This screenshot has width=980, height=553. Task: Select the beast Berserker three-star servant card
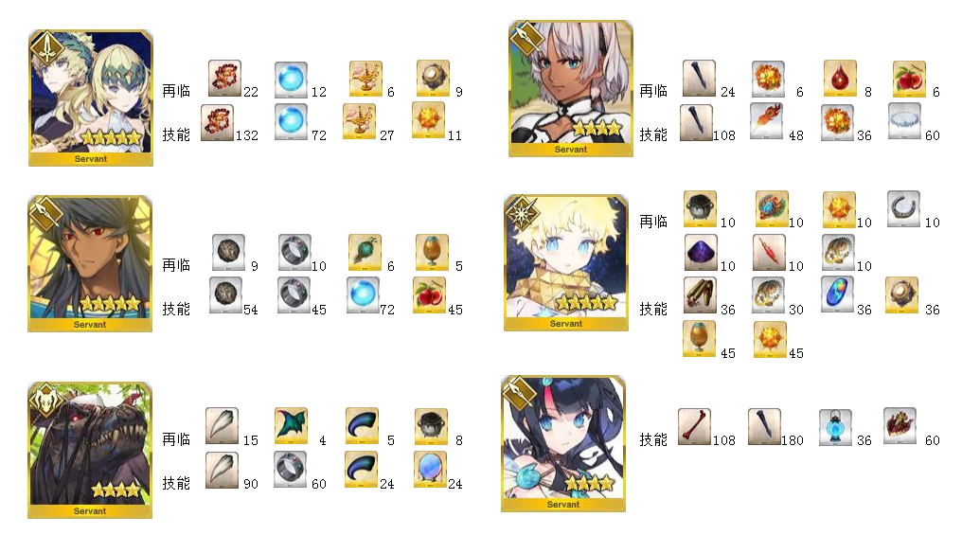coord(90,451)
